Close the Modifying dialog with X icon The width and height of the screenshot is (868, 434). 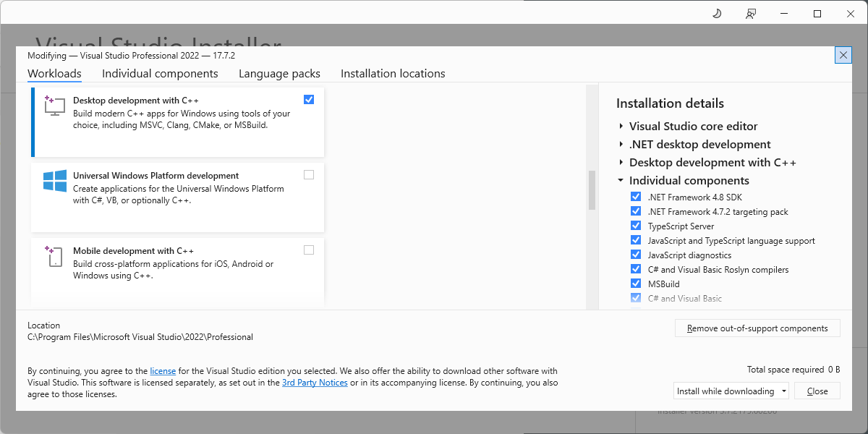(842, 55)
